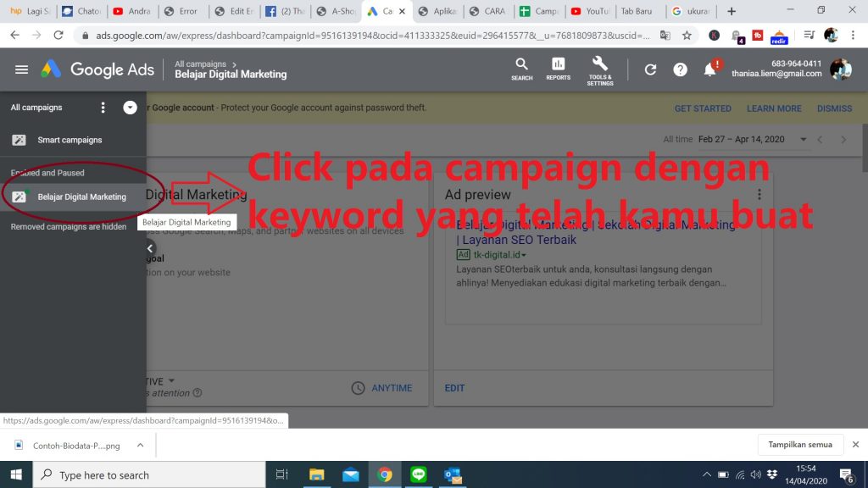Expand the All campaigns dropdown arrow
The height and width of the screenshot is (488, 868).
pyautogui.click(x=130, y=108)
